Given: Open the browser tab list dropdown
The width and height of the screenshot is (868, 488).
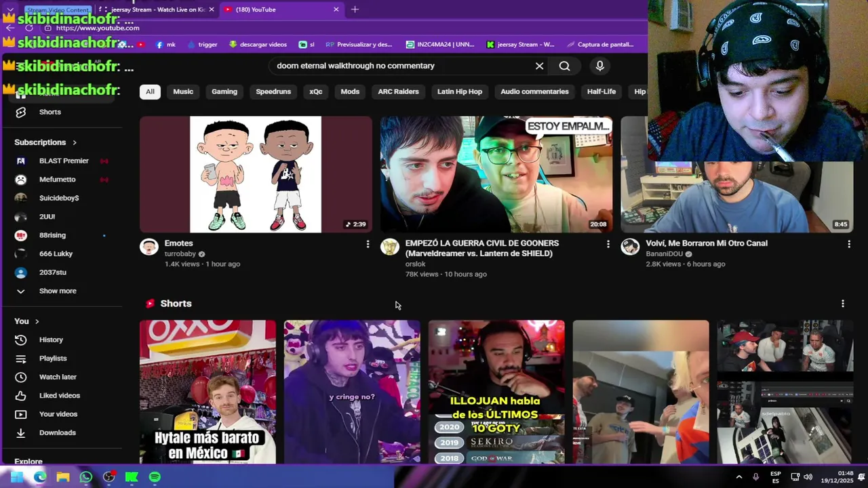Looking at the screenshot, I should pos(9,9).
